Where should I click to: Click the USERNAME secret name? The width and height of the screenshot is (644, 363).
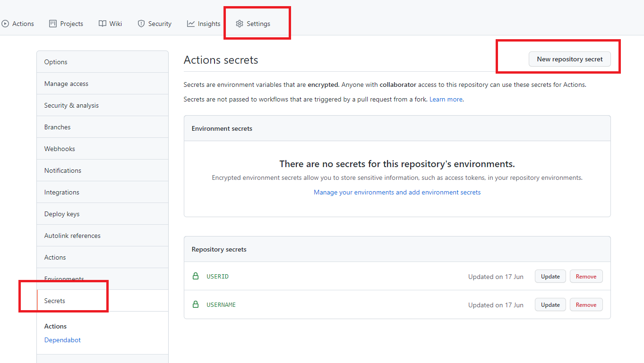221,304
